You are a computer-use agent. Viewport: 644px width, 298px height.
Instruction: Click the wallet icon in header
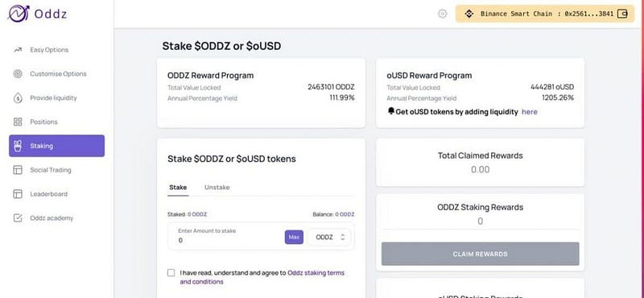coord(622,14)
